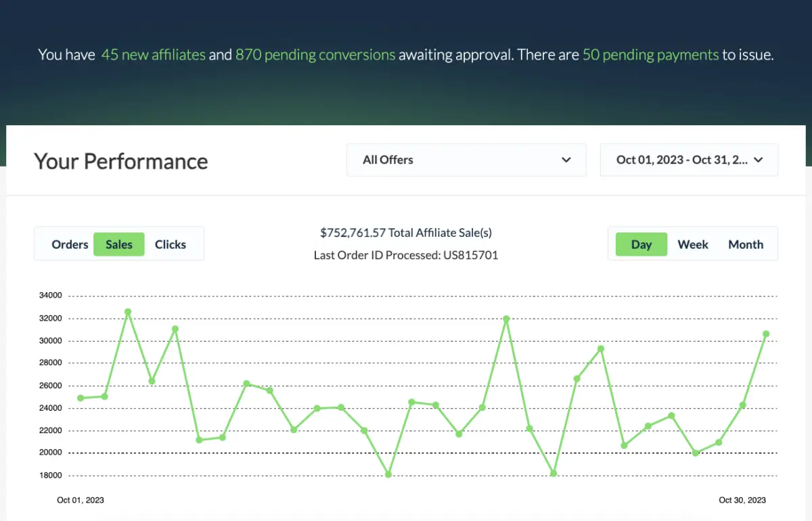Image resolution: width=812 pixels, height=521 pixels.
Task: Select the Week granularity
Action: pyautogui.click(x=693, y=244)
